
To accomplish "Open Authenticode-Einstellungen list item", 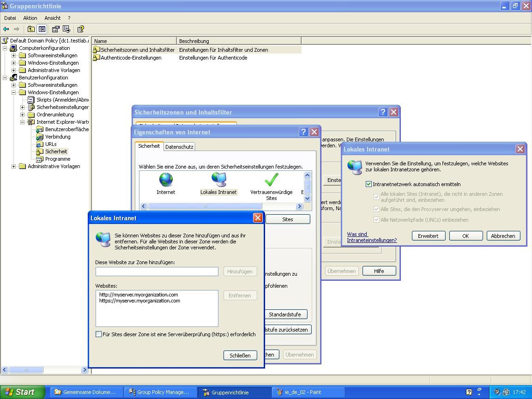I will click(131, 58).
